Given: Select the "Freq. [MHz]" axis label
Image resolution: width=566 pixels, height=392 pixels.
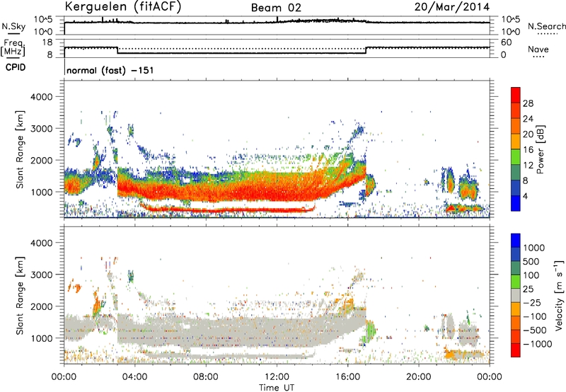Looking at the screenshot, I should 13,47.
